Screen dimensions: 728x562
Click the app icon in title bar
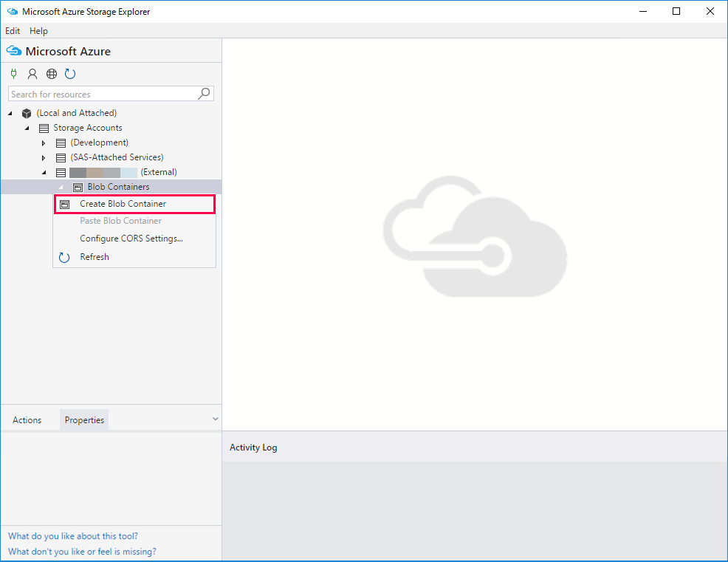13,12
